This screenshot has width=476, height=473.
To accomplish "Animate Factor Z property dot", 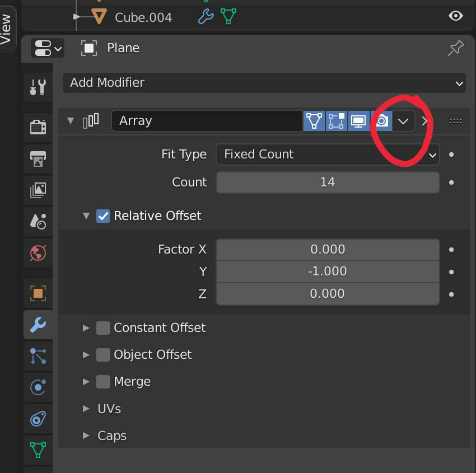I will (x=451, y=294).
